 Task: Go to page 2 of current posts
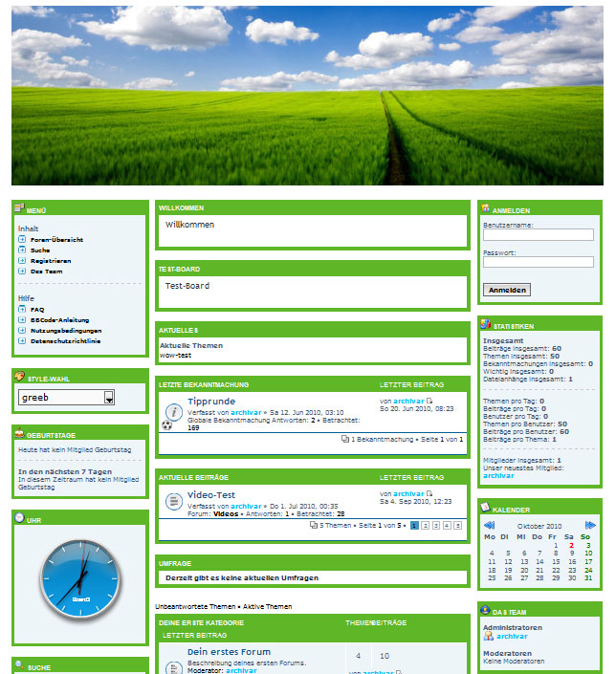[425, 525]
